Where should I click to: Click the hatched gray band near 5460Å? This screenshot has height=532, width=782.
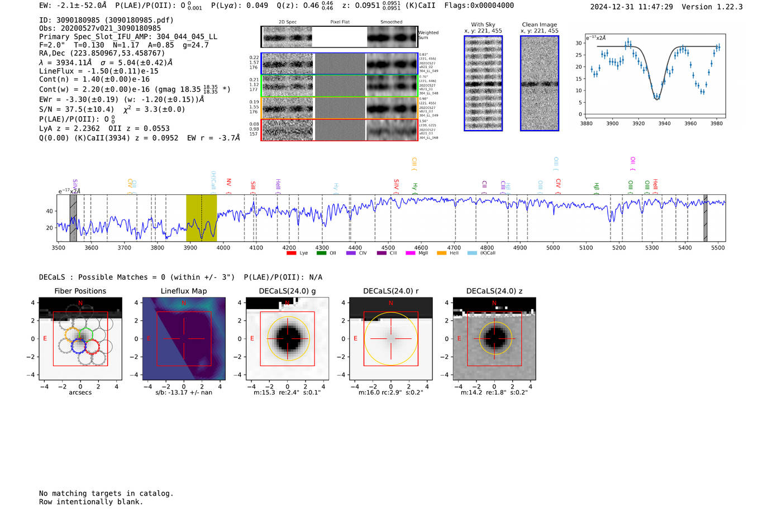705,218
